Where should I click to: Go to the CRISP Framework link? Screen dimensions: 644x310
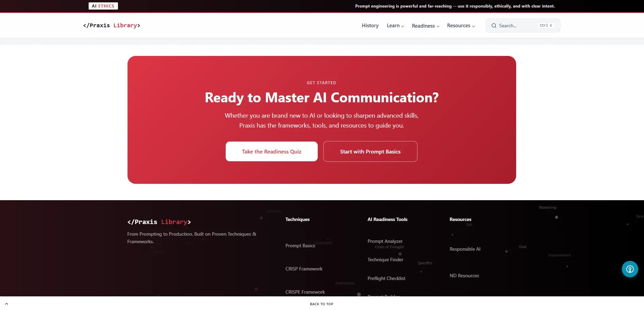(304, 269)
